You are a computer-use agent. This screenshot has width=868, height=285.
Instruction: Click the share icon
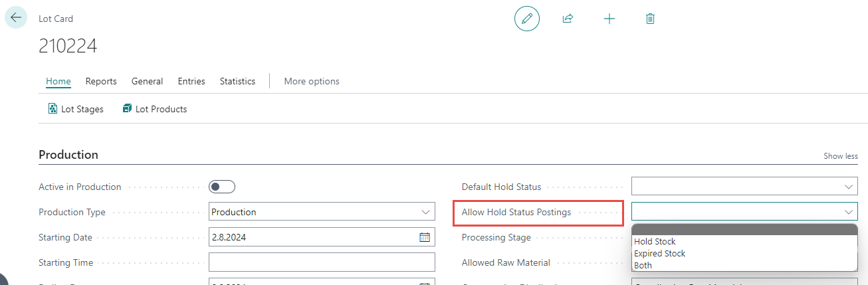(568, 19)
